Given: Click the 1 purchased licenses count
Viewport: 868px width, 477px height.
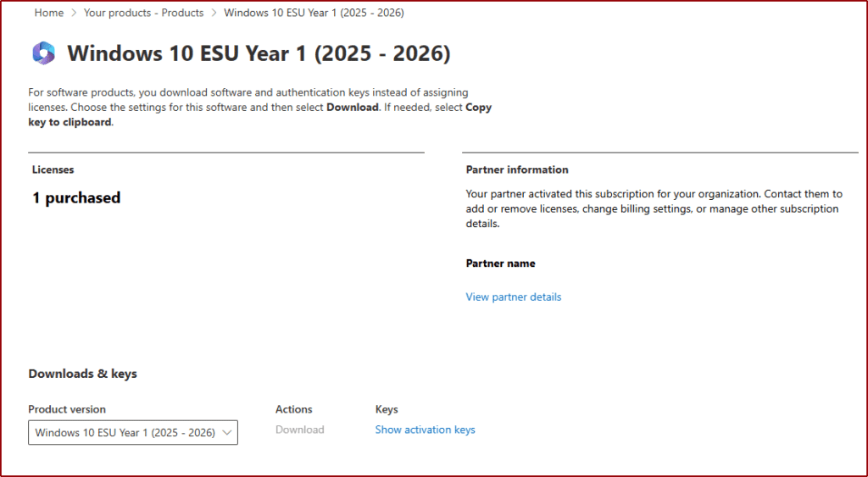Looking at the screenshot, I should [x=76, y=197].
